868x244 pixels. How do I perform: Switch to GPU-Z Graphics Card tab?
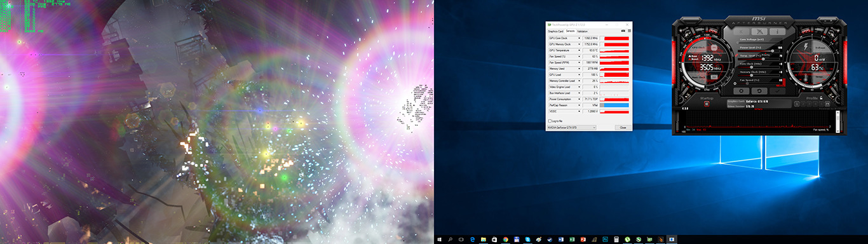[555, 31]
